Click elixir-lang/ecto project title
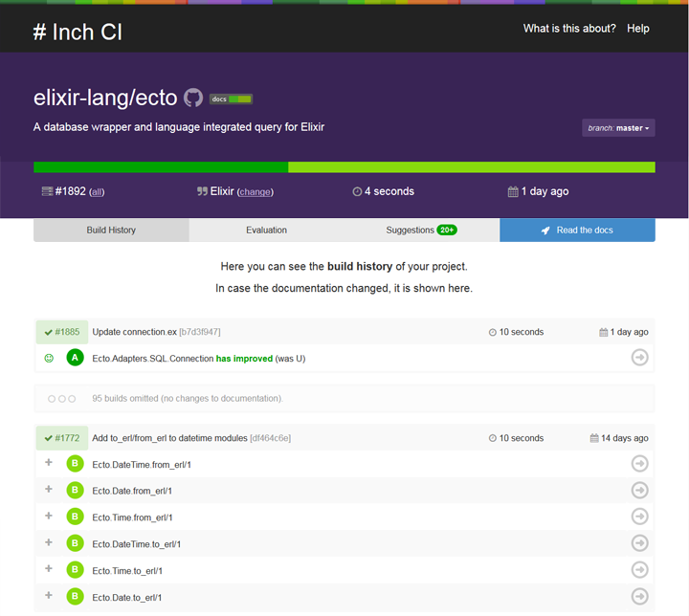The image size is (689, 616). [x=105, y=98]
